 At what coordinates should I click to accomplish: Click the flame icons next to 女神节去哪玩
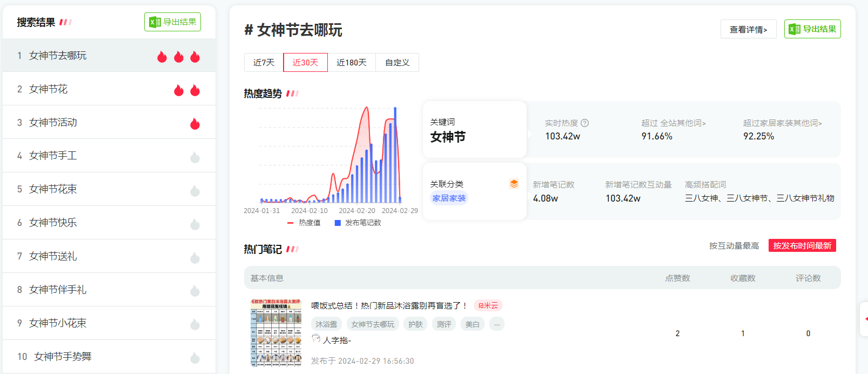178,57
